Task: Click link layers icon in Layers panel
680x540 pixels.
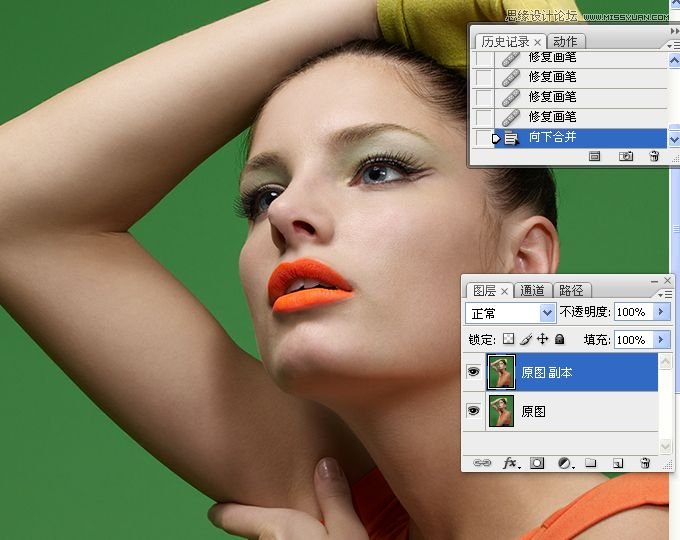Action: point(481,463)
